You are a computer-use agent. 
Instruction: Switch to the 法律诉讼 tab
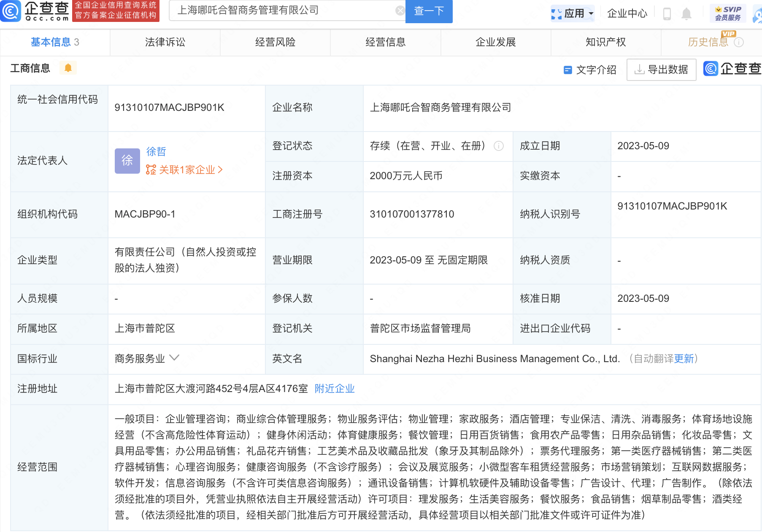(165, 42)
